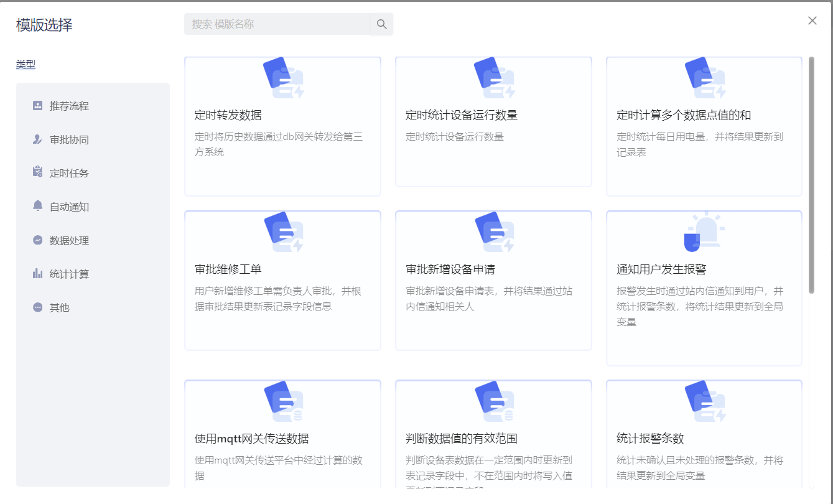Click description 定时统计每日用电量，并将结果更新到记录表

pyautogui.click(x=700, y=144)
